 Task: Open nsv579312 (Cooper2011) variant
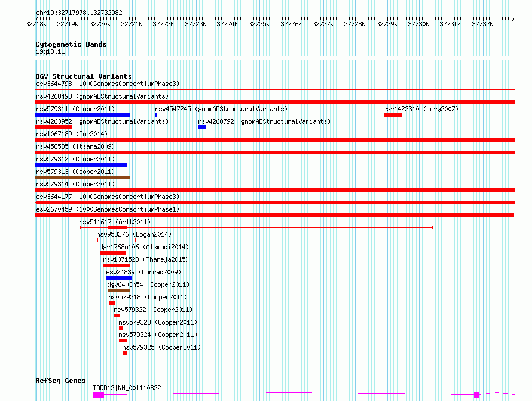pos(75,159)
